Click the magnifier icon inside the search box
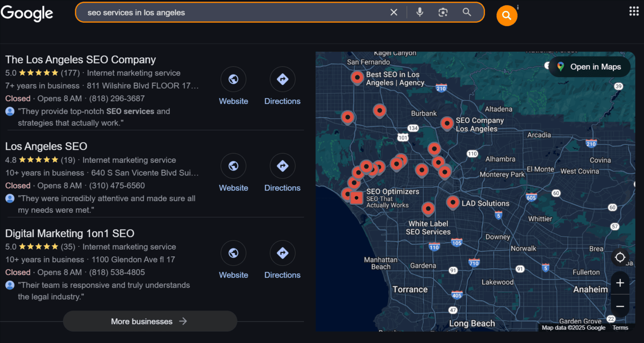Image resolution: width=644 pixels, height=343 pixels. pyautogui.click(x=467, y=12)
